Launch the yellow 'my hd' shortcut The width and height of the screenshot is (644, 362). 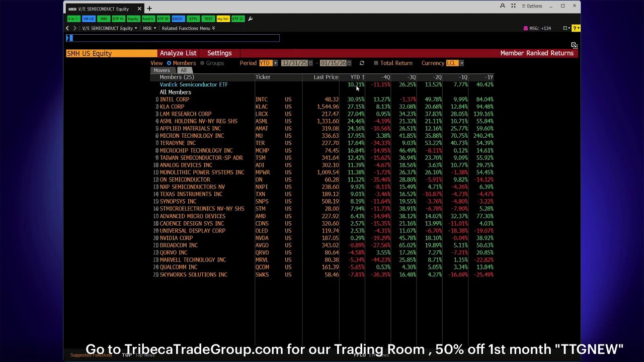pyautogui.click(x=223, y=19)
